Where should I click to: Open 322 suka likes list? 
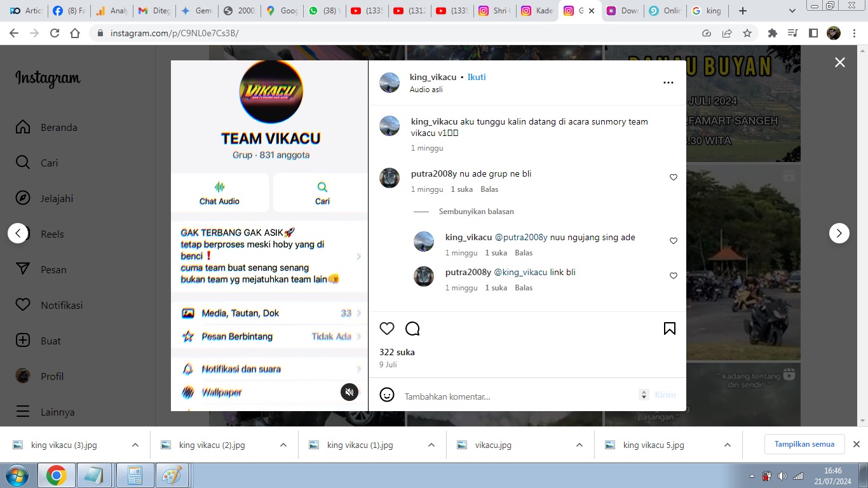click(397, 352)
